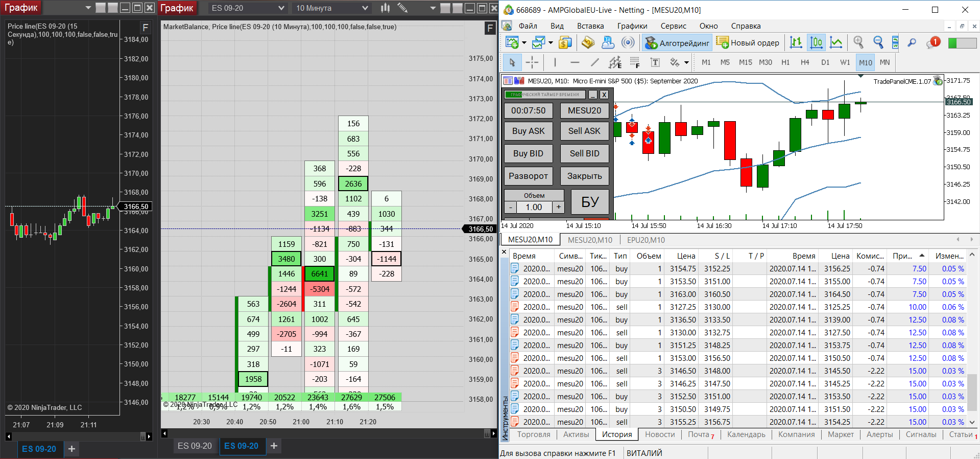Click the shapes and arrows tool icon
Screen dimensions: 980x459
675,62
